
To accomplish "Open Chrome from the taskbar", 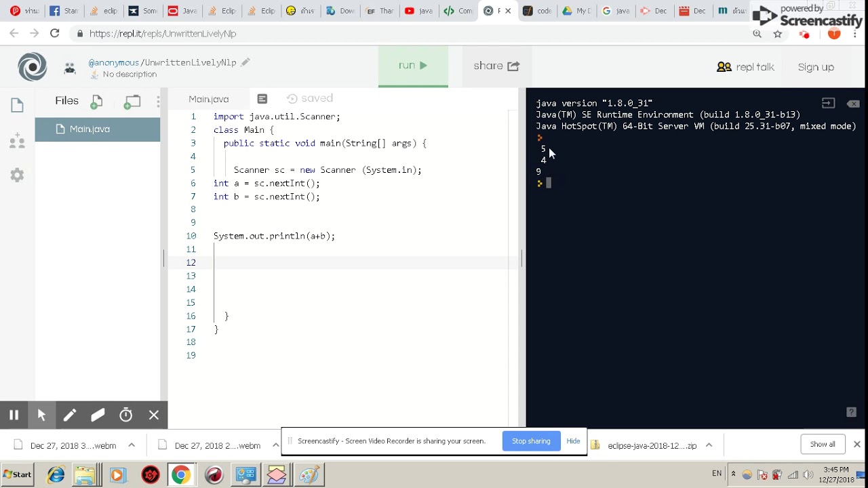I will point(180,475).
